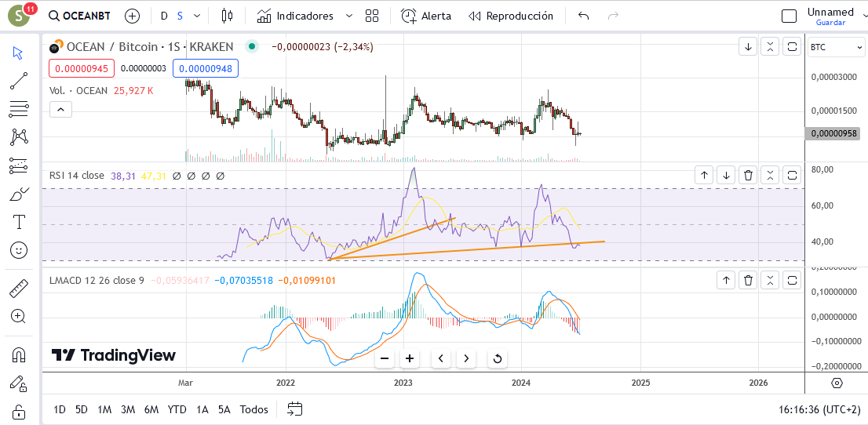Add symbol with the plus icon
Image resolution: width=868 pixels, height=425 pixels.
tap(132, 16)
